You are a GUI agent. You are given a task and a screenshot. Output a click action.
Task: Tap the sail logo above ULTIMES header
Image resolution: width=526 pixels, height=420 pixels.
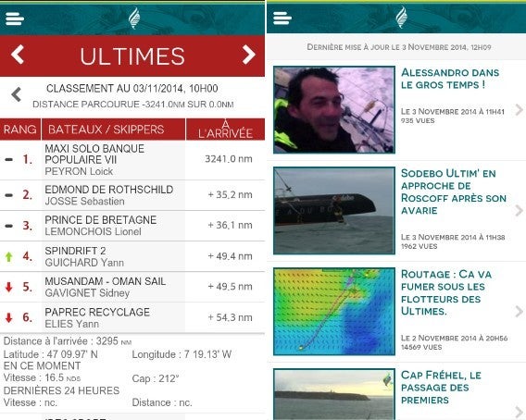click(134, 18)
